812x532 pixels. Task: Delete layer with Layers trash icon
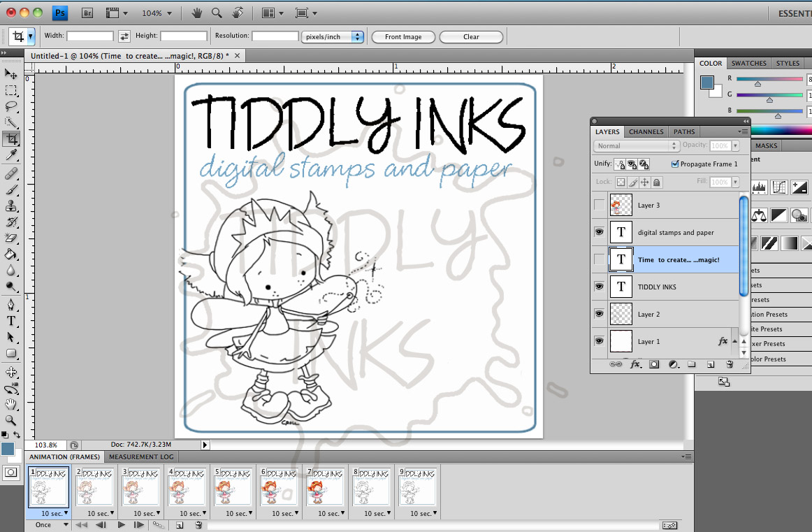point(730,365)
